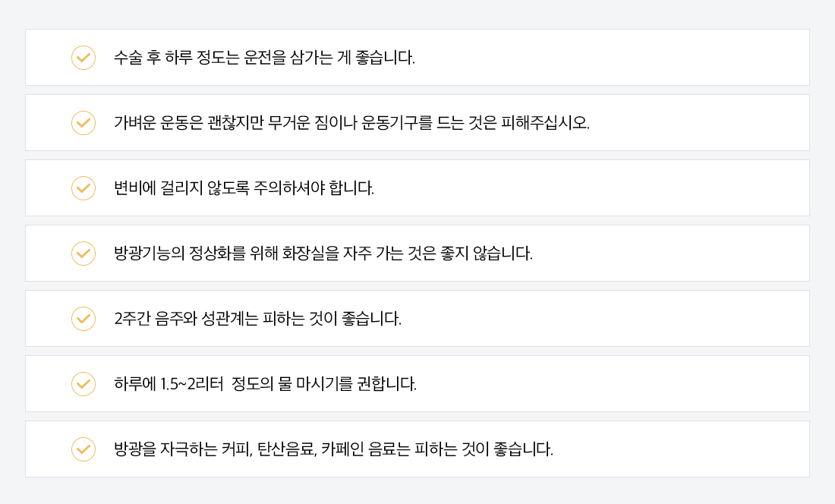Select the line '2주간 음주와 성관계는 피하는 것이 좋습니다'
The image size is (835, 504).
tap(258, 319)
